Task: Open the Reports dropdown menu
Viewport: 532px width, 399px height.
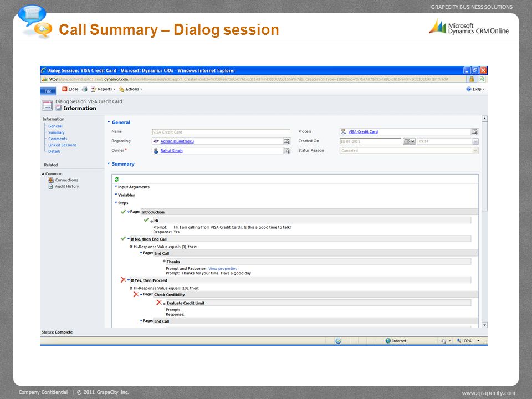Action: pos(103,89)
